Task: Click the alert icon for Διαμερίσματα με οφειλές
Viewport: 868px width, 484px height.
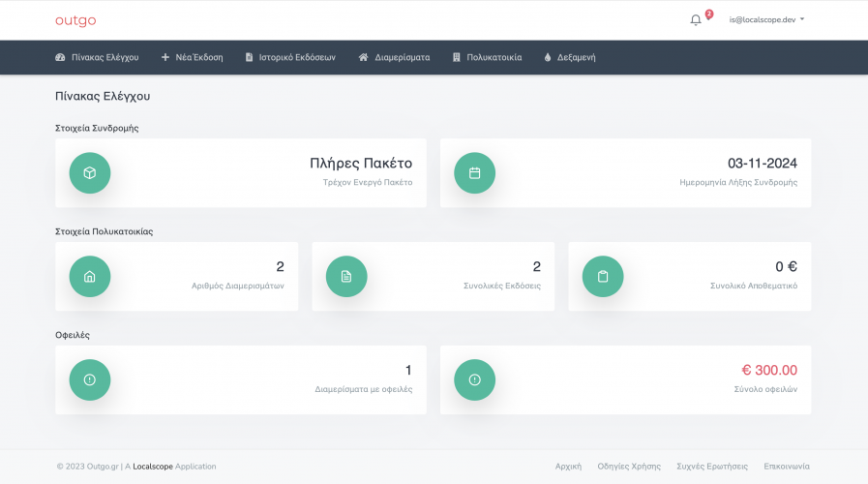Action: click(x=90, y=379)
